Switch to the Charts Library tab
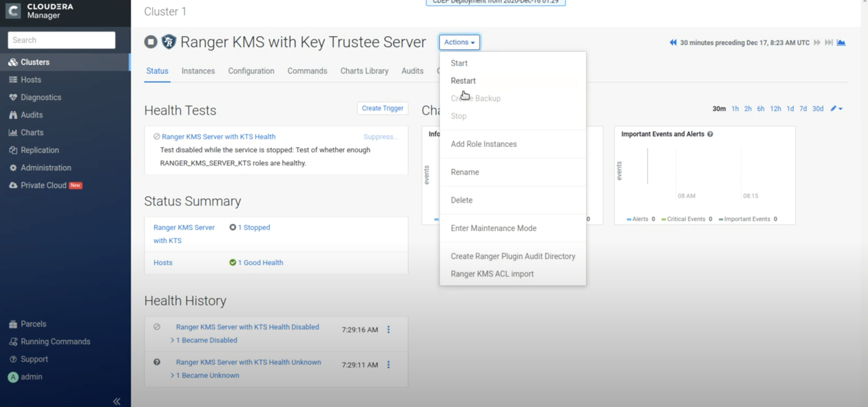868x407 pixels. pyautogui.click(x=364, y=71)
